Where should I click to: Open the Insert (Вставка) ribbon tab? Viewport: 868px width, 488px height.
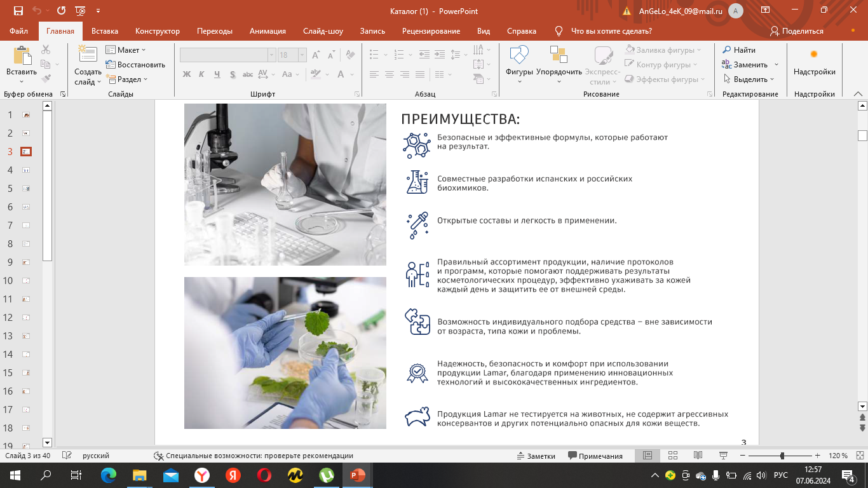pyautogui.click(x=105, y=31)
